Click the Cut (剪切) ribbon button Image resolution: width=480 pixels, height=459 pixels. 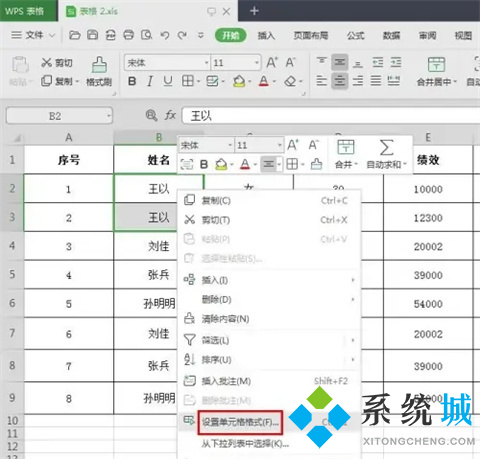57,62
